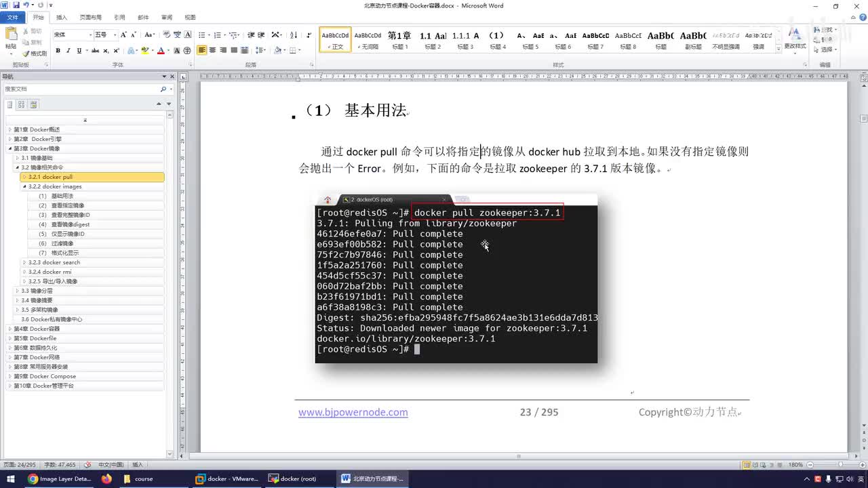The width and height of the screenshot is (868, 488).
Task: Click the search document input field
Action: click(81, 89)
